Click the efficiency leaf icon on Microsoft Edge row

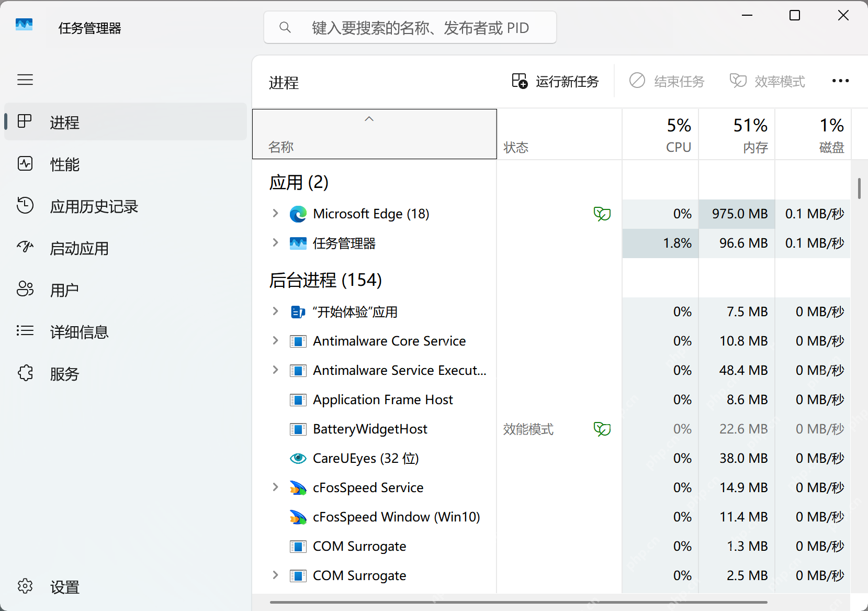click(602, 214)
